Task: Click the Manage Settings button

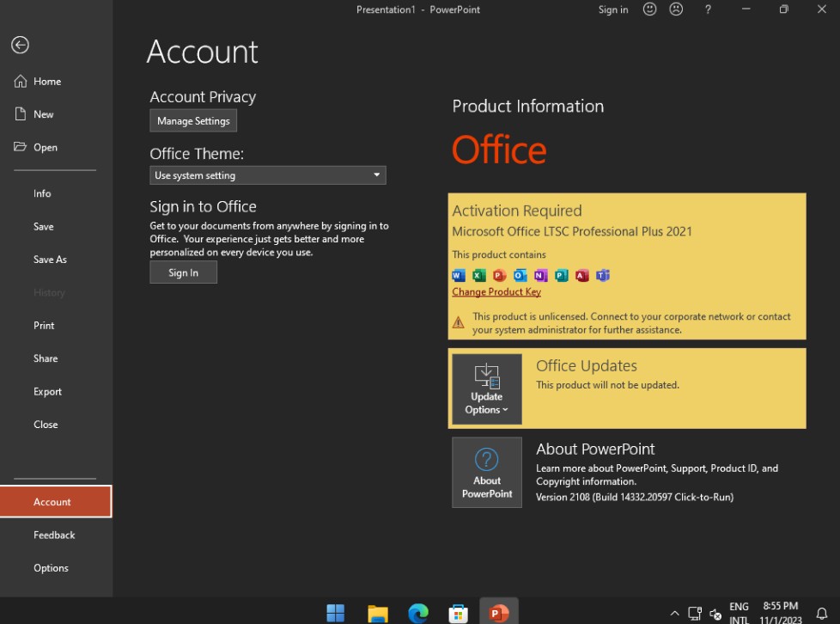Action: [x=193, y=121]
